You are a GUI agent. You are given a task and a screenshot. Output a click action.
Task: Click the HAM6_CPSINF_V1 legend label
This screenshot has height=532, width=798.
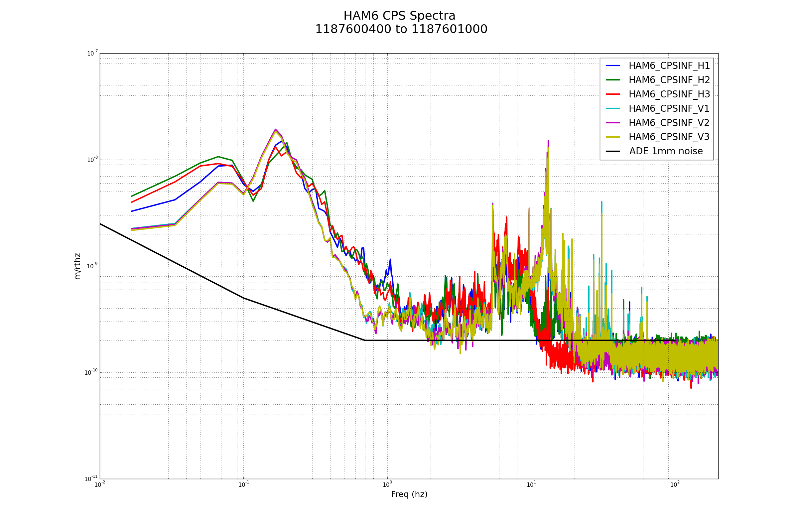[x=669, y=109]
